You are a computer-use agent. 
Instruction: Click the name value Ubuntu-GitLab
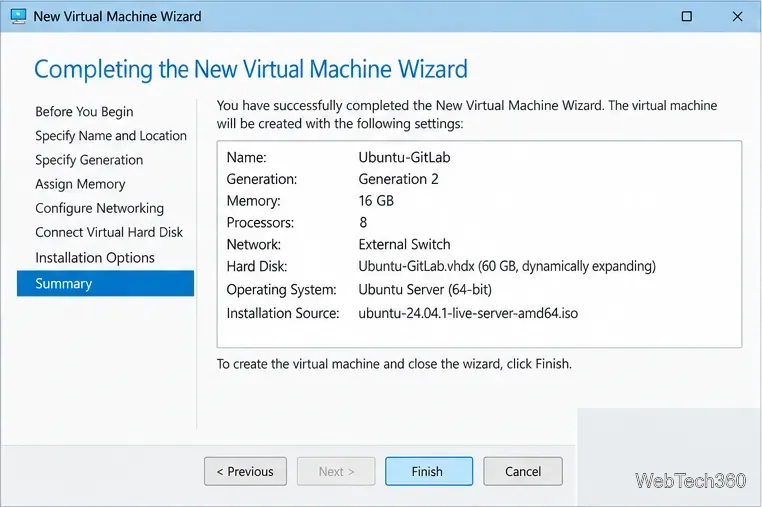pyautogui.click(x=404, y=157)
